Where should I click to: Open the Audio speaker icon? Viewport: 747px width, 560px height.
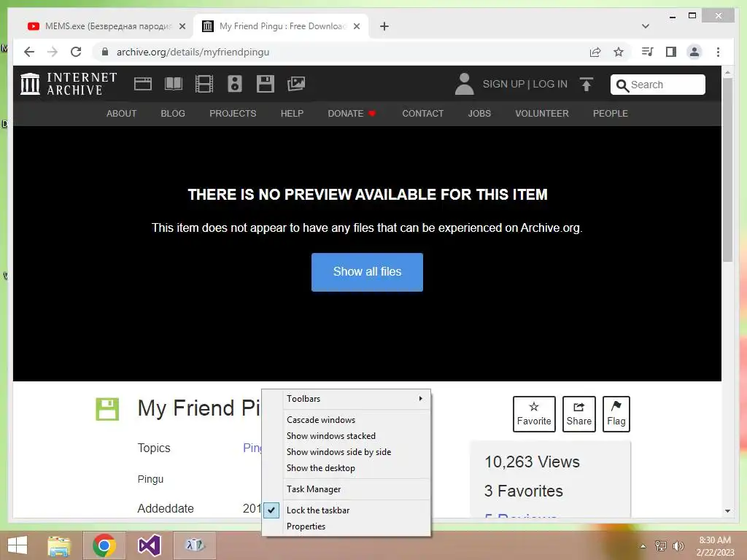tap(234, 84)
